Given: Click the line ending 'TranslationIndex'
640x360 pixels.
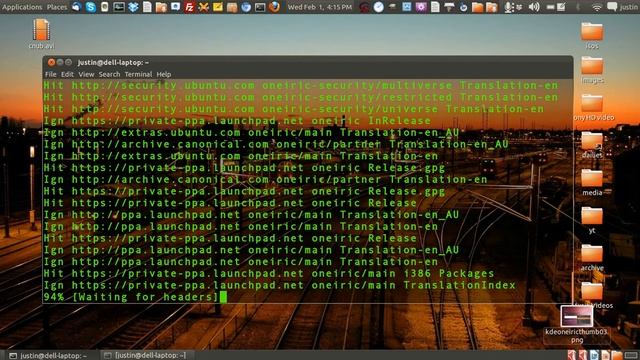Looking at the screenshot, I should 280,285.
